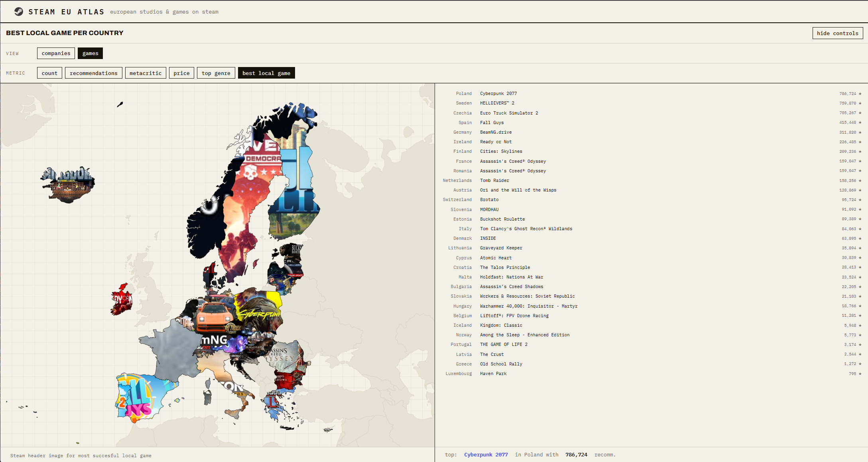
Task: Click the Steam logo icon in header
Action: tap(18, 12)
